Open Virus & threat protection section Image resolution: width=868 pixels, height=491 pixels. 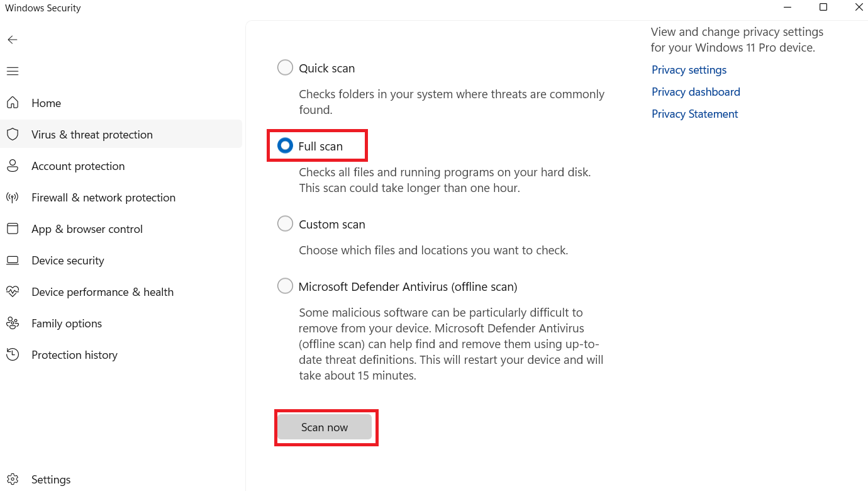click(121, 134)
